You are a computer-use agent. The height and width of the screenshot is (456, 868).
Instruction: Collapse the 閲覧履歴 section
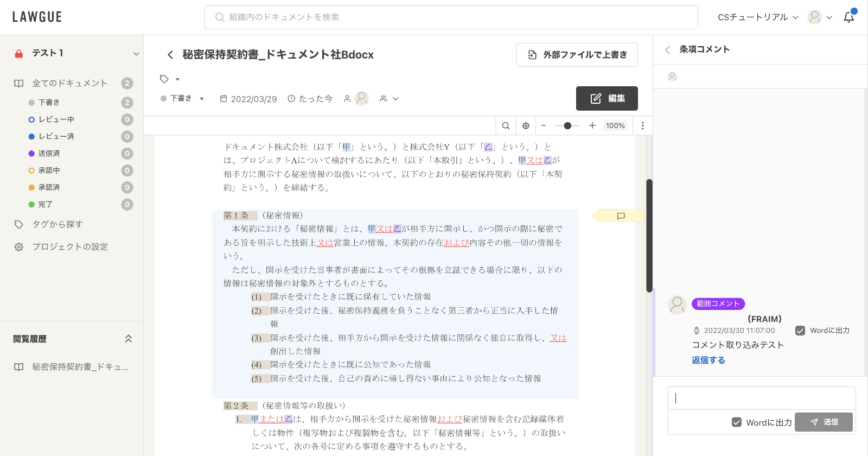click(129, 339)
